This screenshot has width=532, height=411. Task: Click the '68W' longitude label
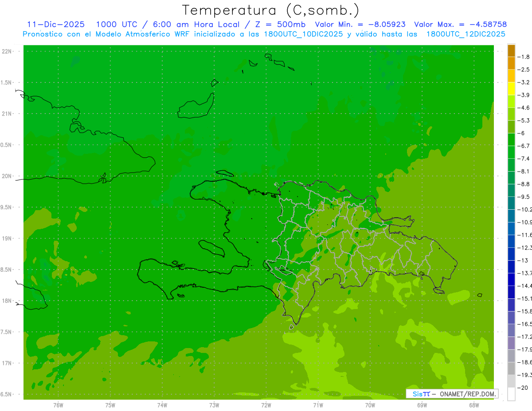[474, 405]
